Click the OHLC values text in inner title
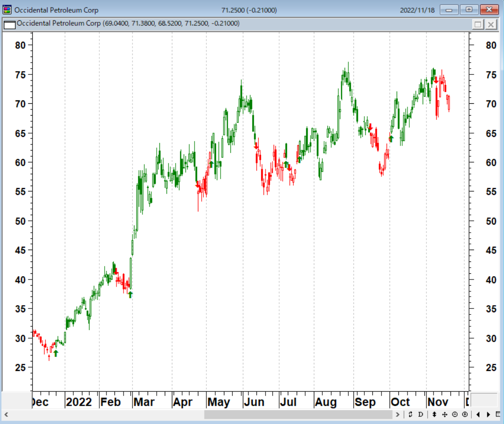 pos(171,24)
